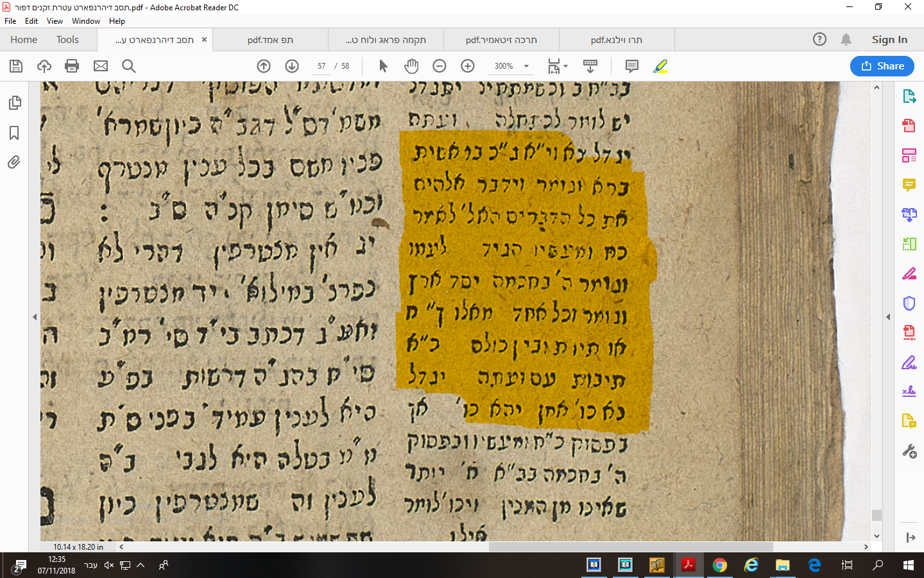The height and width of the screenshot is (578, 924).
Task: Open Help question mark icon
Action: [819, 39]
